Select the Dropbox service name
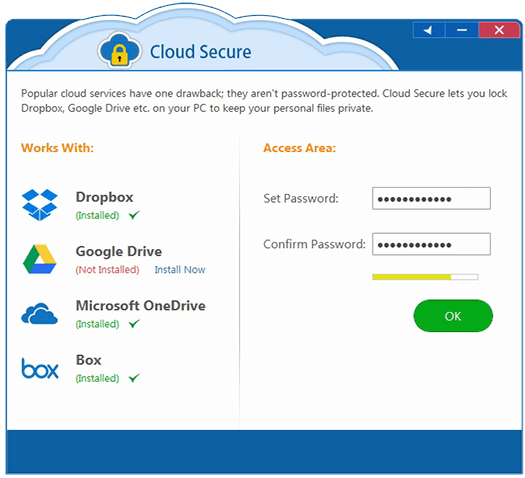 (x=104, y=197)
